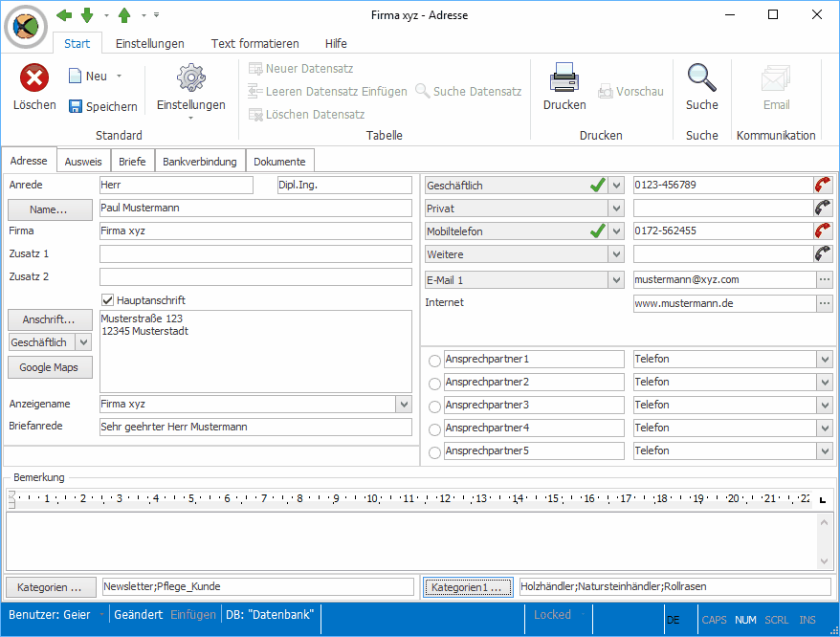Switch to the Briefe tab
This screenshot has width=840, height=637.
(x=132, y=162)
